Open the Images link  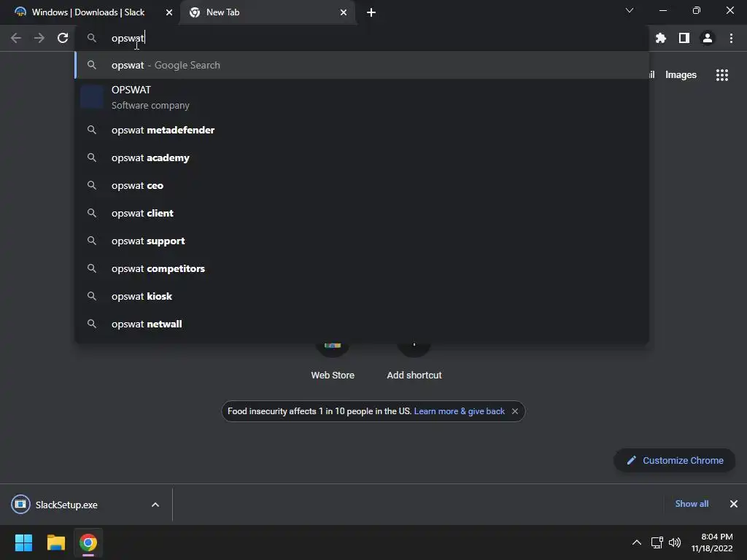pos(681,75)
